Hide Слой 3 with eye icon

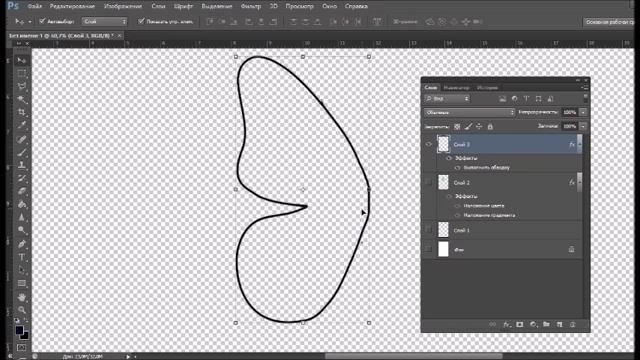pos(429,144)
